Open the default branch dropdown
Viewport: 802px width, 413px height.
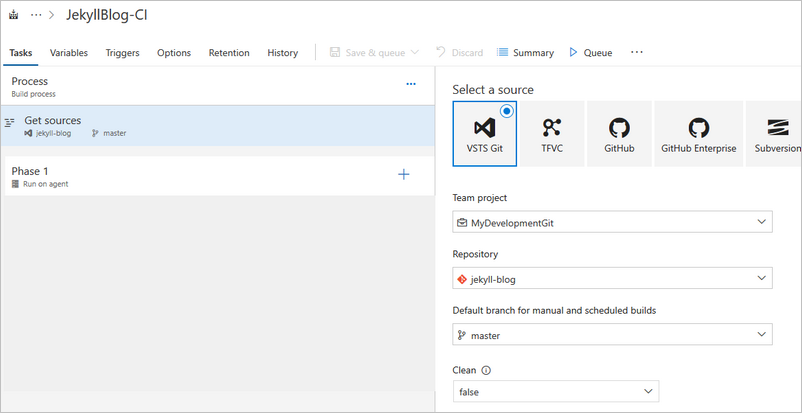coord(612,335)
